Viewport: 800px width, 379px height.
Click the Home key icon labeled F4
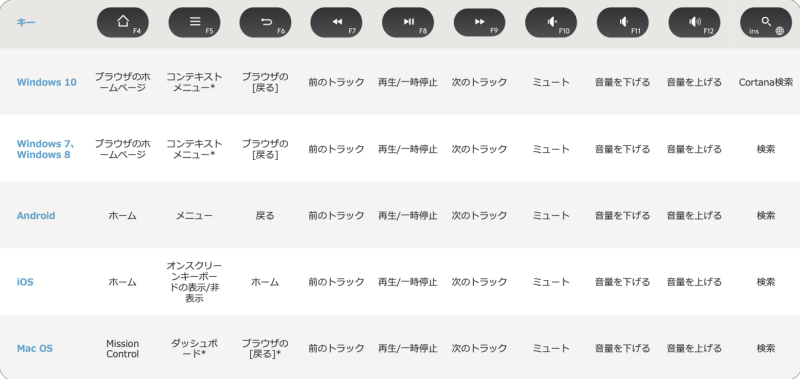[122, 22]
